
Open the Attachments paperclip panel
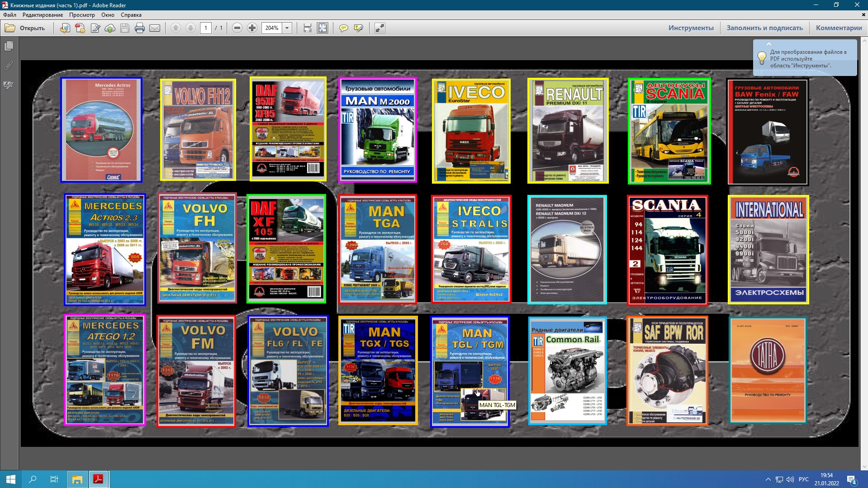tap(9, 66)
